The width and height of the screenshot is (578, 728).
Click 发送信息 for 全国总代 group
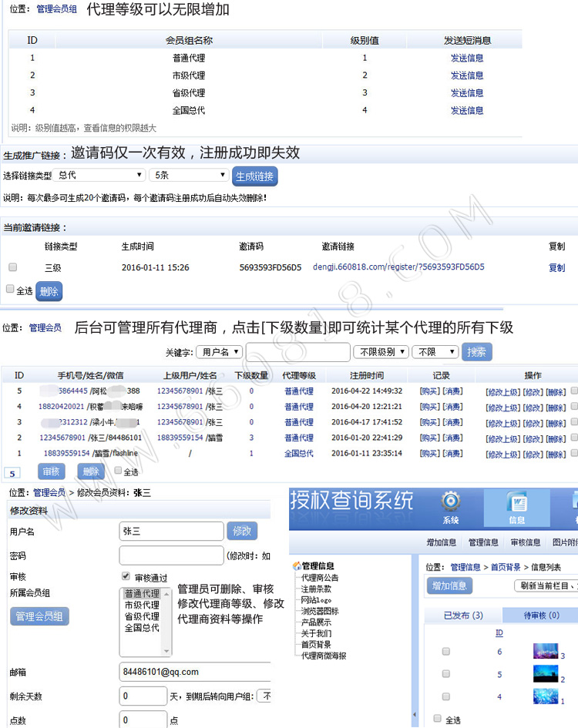pyautogui.click(x=466, y=110)
